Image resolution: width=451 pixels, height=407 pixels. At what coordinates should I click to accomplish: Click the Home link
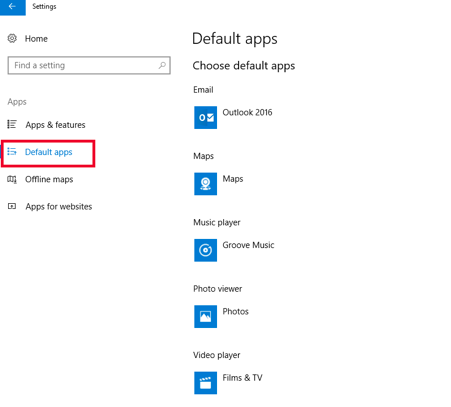pyautogui.click(x=36, y=39)
